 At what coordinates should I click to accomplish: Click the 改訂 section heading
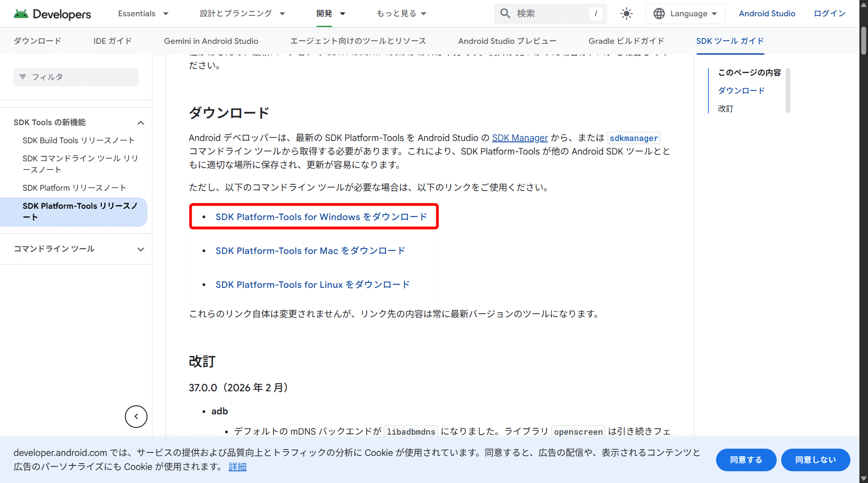tap(202, 361)
